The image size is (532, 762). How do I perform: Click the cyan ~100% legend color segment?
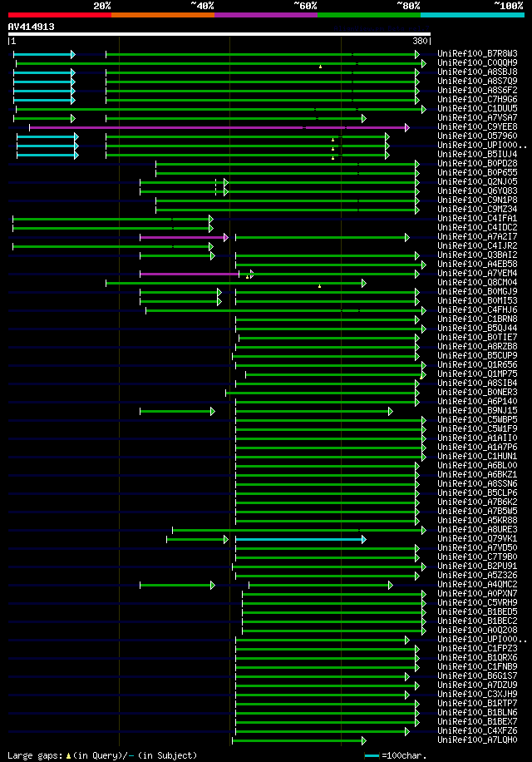tap(472, 15)
